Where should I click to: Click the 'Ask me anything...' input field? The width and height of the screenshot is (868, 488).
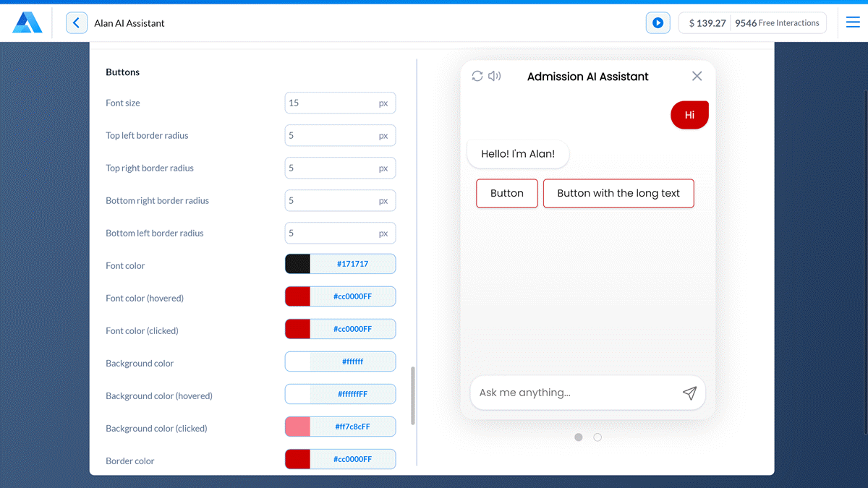pyautogui.click(x=564, y=392)
